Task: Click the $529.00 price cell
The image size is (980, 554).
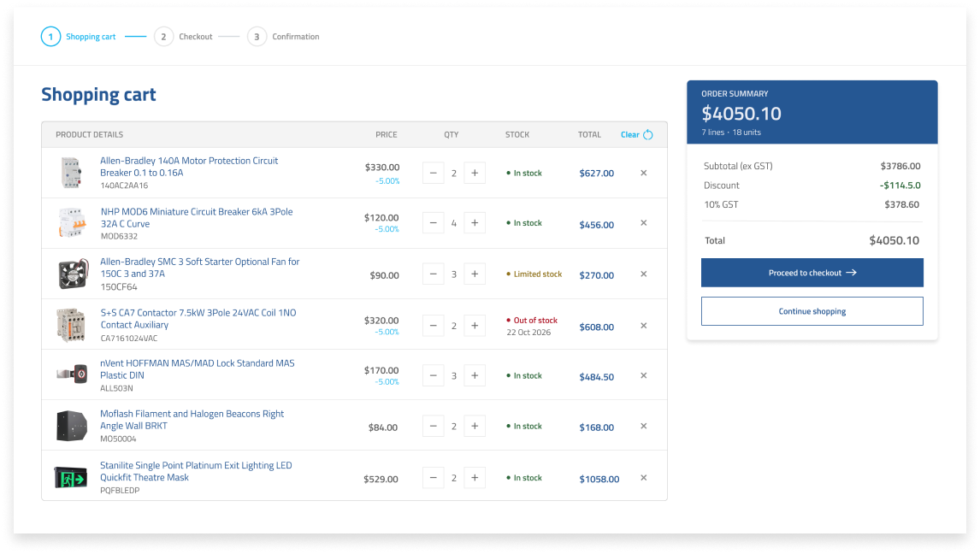Action: click(381, 479)
